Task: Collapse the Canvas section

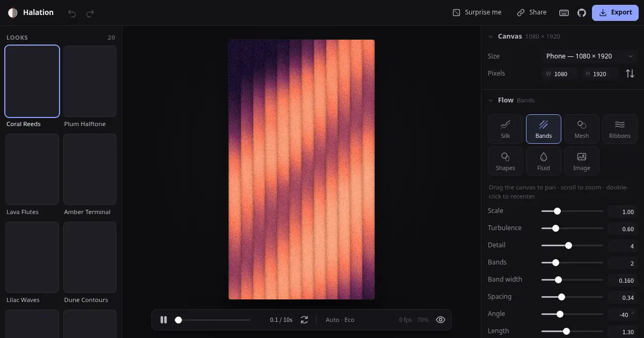Action: click(x=491, y=36)
